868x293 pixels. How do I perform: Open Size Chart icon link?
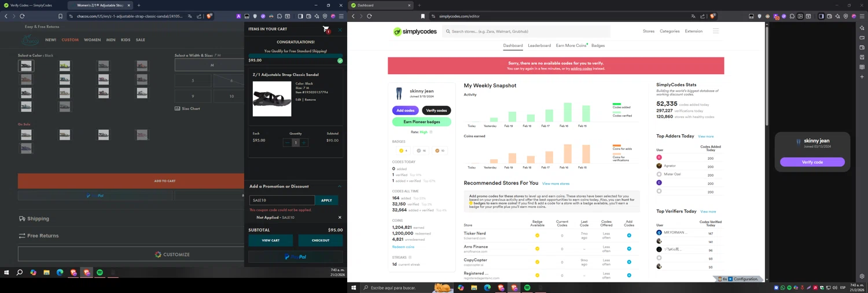[187, 108]
